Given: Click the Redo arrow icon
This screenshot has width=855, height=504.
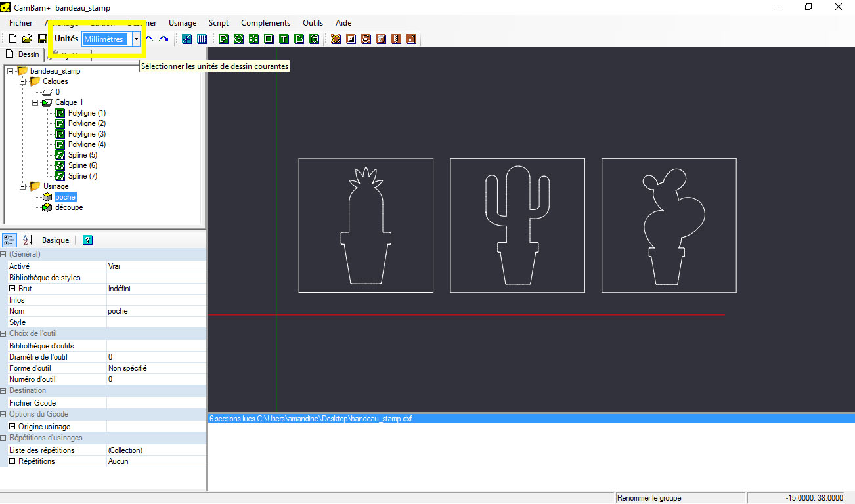Looking at the screenshot, I should pos(164,39).
